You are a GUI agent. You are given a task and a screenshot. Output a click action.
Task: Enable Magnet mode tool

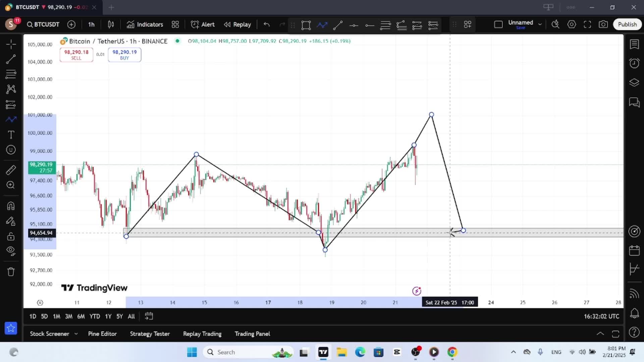pos(11,206)
